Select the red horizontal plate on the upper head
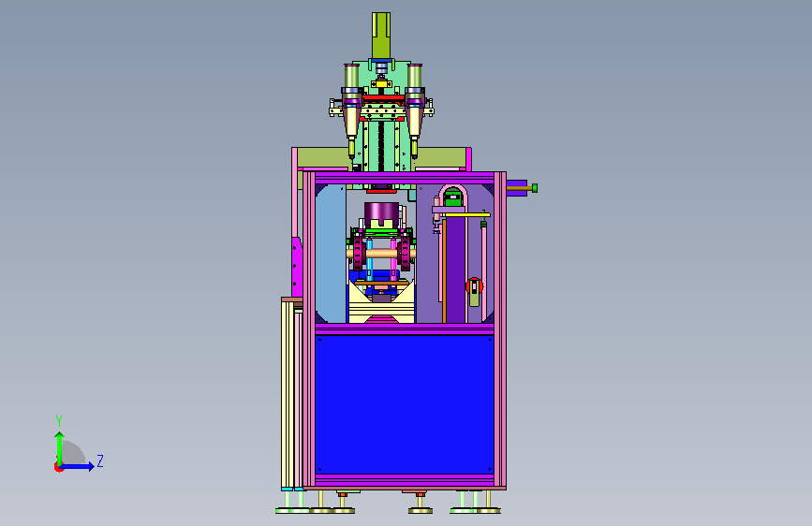The height and width of the screenshot is (526, 812). tap(383, 98)
